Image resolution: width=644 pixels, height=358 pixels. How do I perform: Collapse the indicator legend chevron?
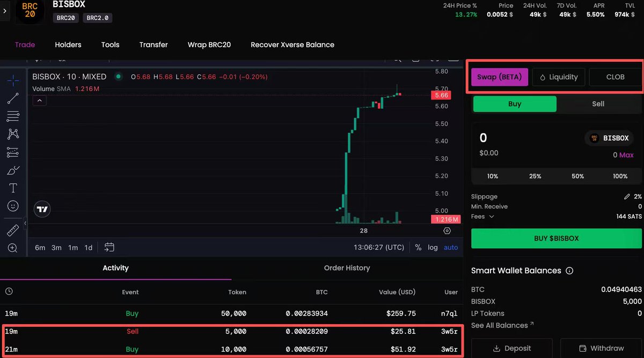pos(40,100)
